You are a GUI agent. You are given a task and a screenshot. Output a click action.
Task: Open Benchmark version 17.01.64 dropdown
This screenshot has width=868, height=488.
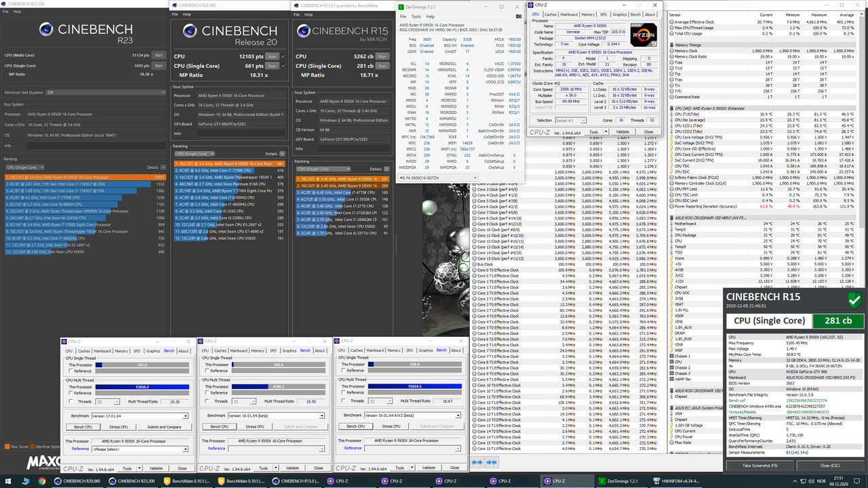coord(140,415)
